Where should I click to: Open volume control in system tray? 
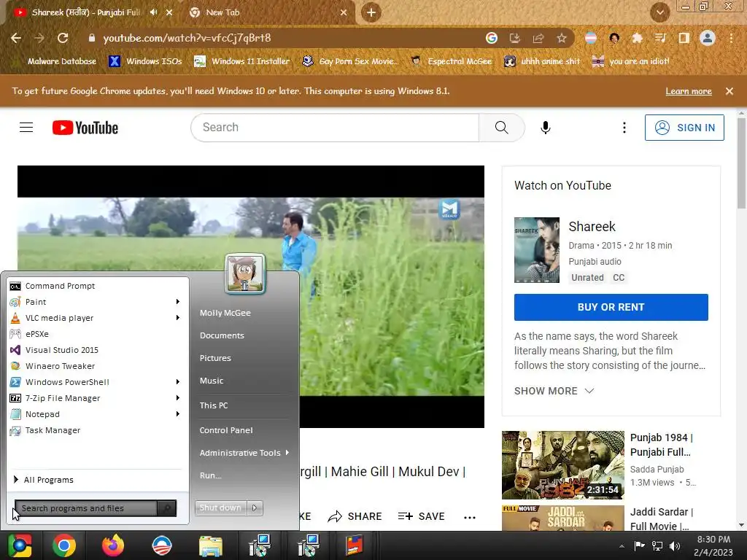675,546
